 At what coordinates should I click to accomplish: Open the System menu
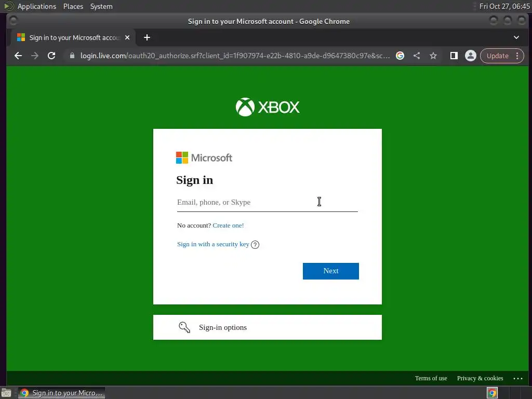coord(101,6)
